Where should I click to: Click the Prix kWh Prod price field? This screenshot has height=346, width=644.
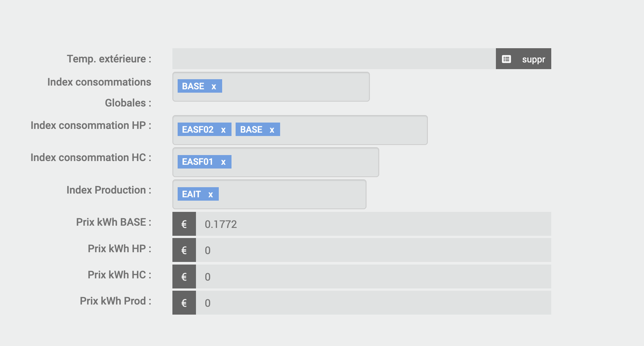(373, 303)
